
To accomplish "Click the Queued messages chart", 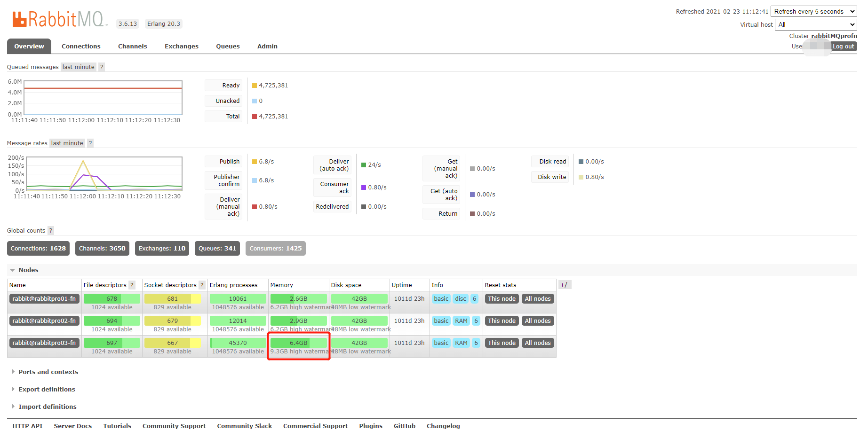I will coord(103,98).
